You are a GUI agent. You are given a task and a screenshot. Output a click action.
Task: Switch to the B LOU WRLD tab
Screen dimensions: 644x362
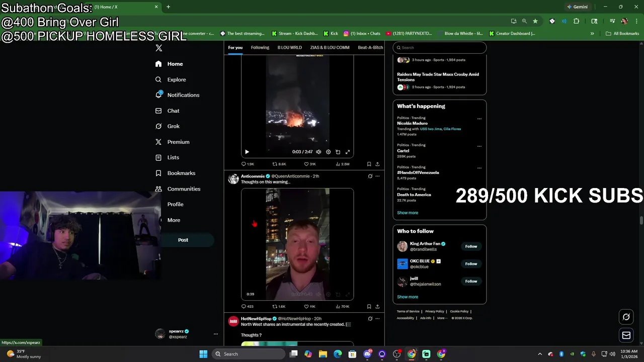click(290, 47)
